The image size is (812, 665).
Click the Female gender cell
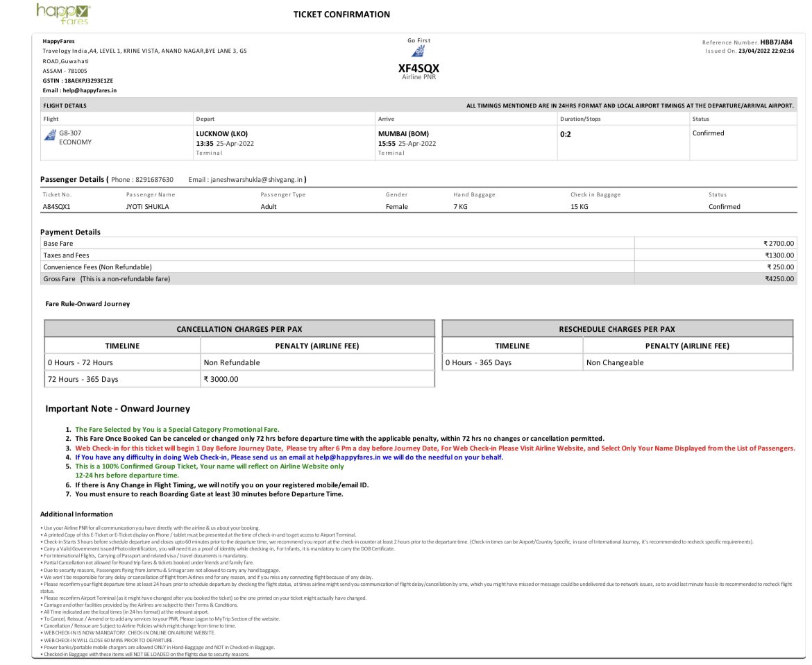(x=397, y=207)
